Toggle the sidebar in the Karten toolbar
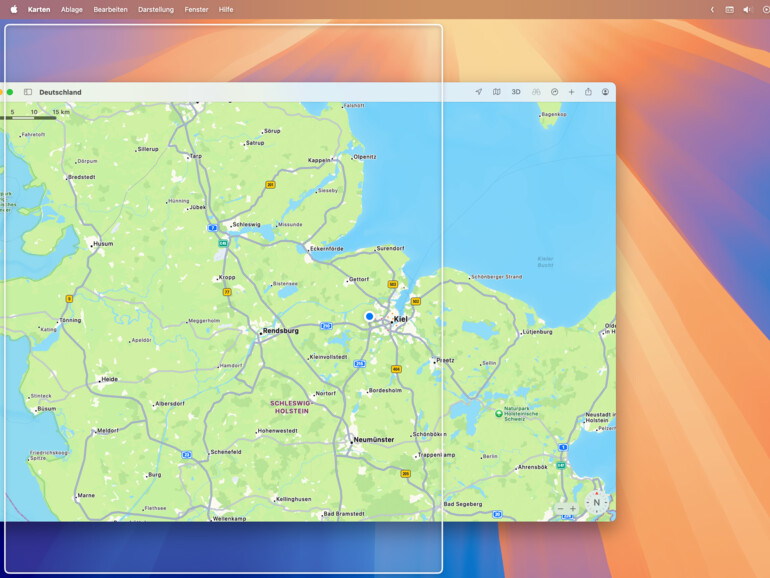770x578 pixels. click(x=28, y=92)
